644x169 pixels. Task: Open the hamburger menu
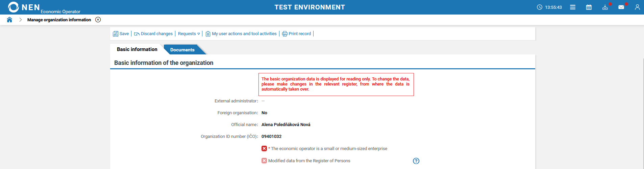[573, 7]
